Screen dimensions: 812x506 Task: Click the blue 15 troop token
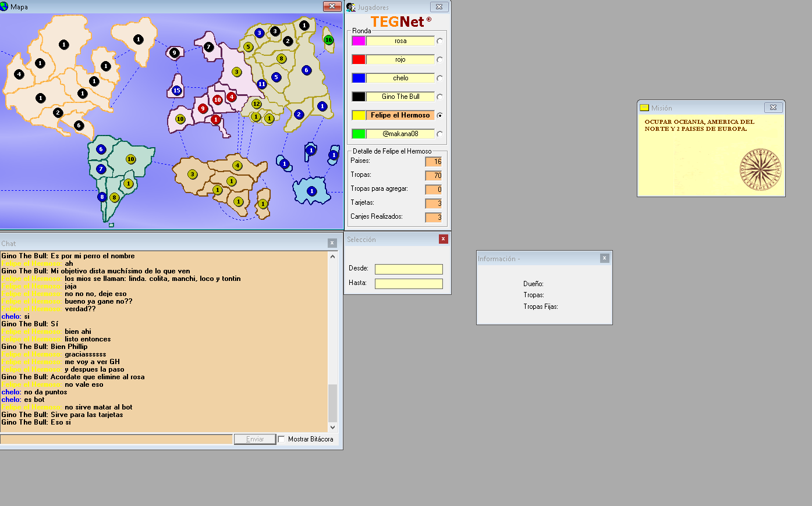[x=177, y=91]
